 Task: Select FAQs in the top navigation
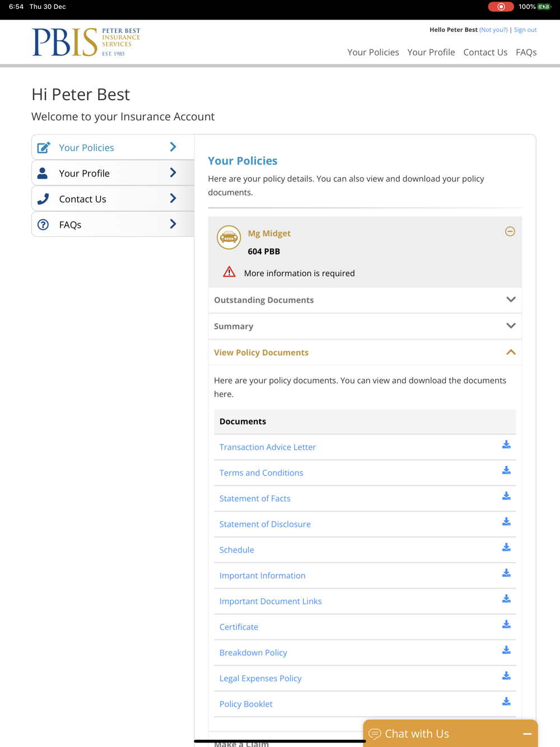coord(526,52)
